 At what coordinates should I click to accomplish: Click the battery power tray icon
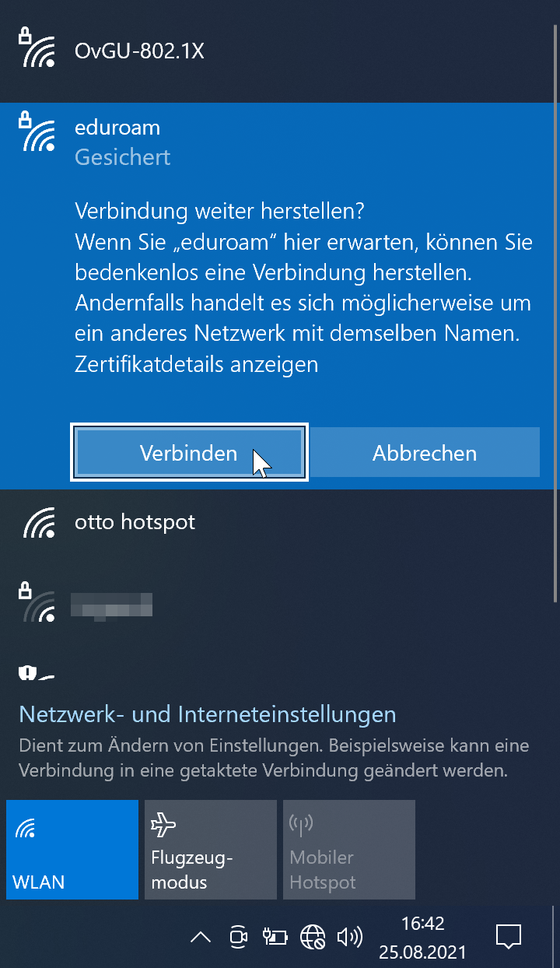click(275, 937)
